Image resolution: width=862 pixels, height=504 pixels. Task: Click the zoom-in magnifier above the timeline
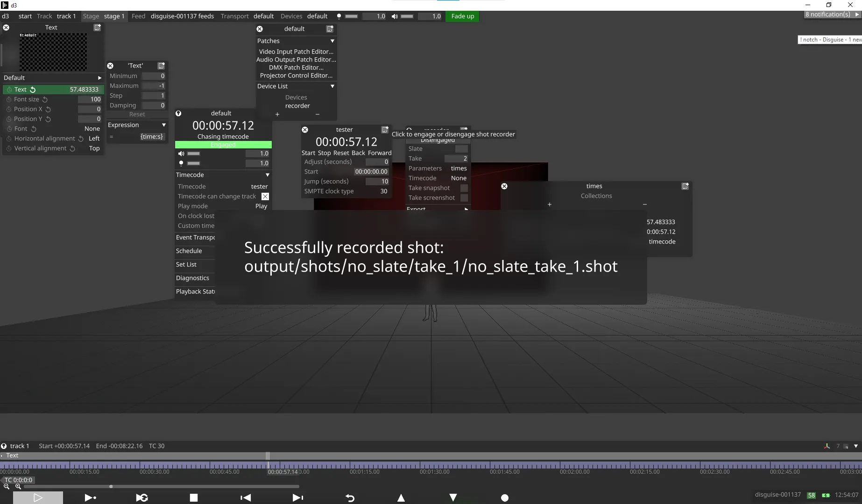point(18,486)
